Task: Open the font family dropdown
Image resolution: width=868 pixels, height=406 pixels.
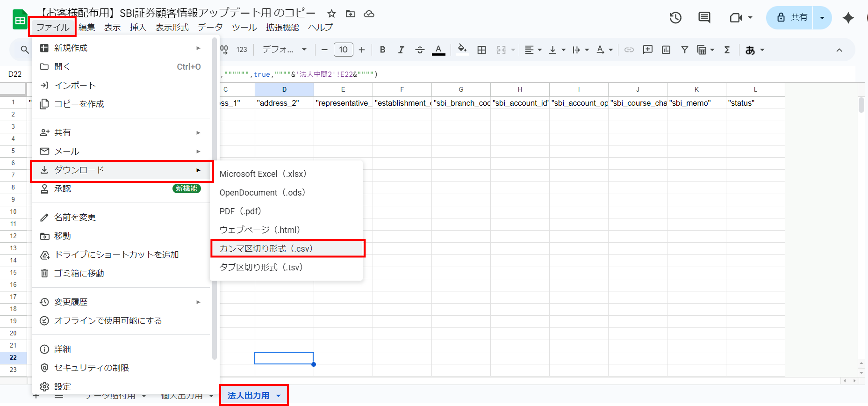Action: coord(284,50)
